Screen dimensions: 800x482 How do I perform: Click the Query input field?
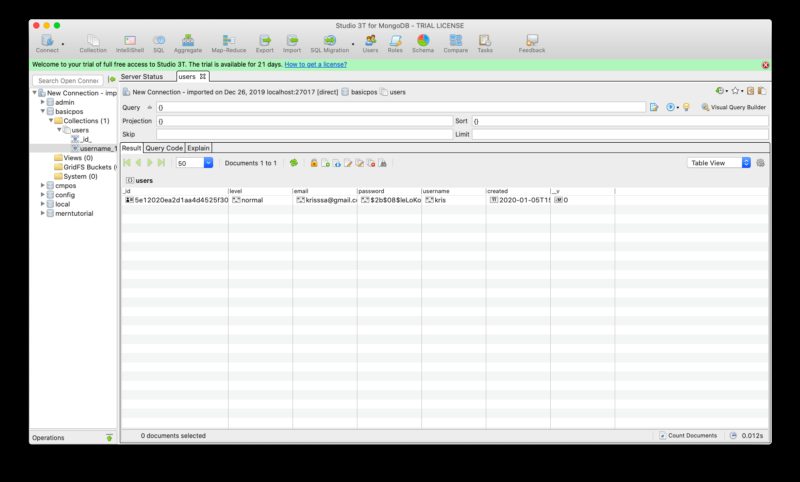click(401, 108)
